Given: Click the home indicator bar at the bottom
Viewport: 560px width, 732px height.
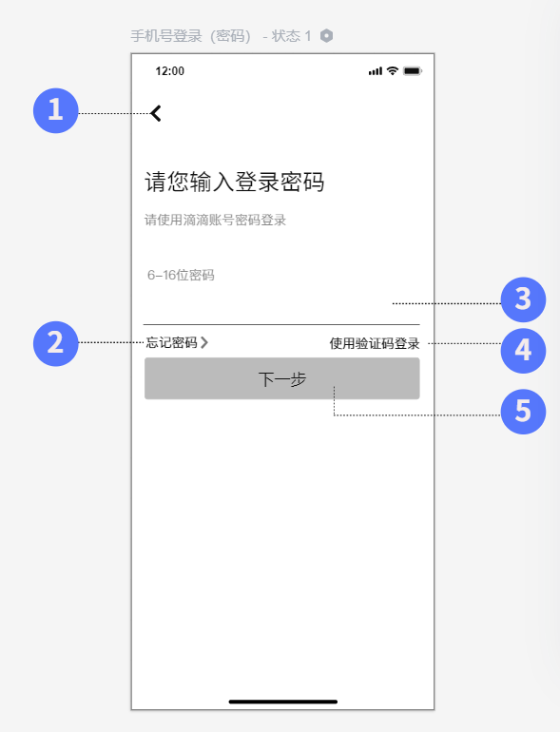Looking at the screenshot, I should tap(283, 702).
